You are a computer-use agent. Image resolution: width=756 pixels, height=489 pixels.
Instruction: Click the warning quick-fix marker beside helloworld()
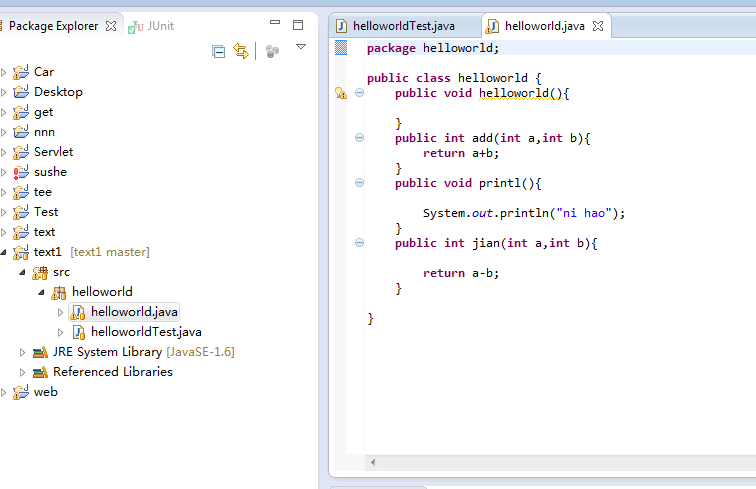coord(341,93)
